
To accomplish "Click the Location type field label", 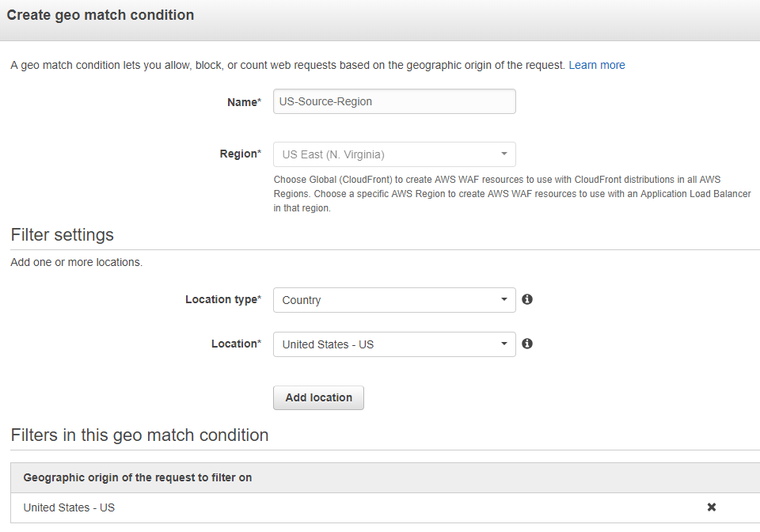I will tap(222, 300).
